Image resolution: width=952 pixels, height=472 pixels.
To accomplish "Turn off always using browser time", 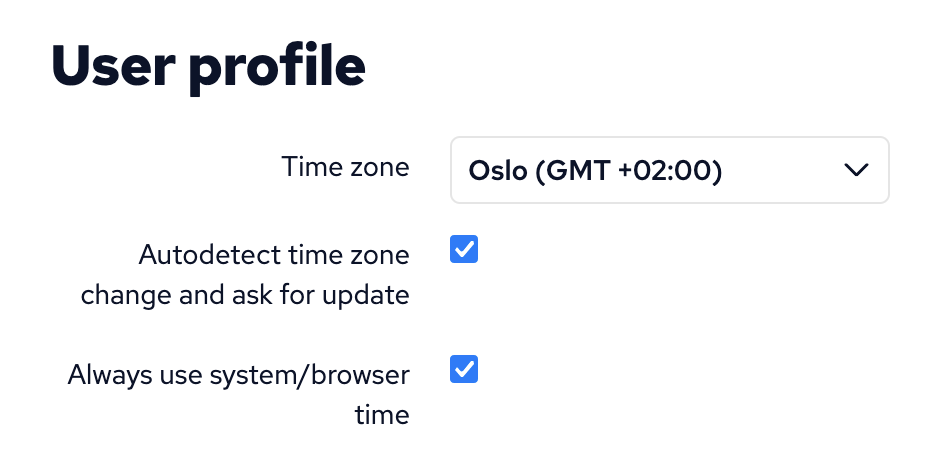I will 464,369.
